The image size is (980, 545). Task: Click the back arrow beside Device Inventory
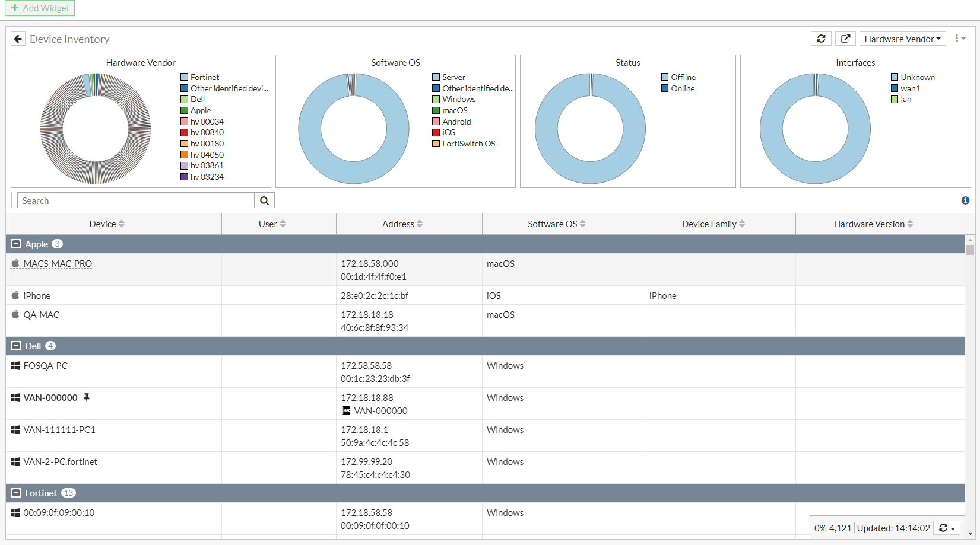[x=18, y=39]
